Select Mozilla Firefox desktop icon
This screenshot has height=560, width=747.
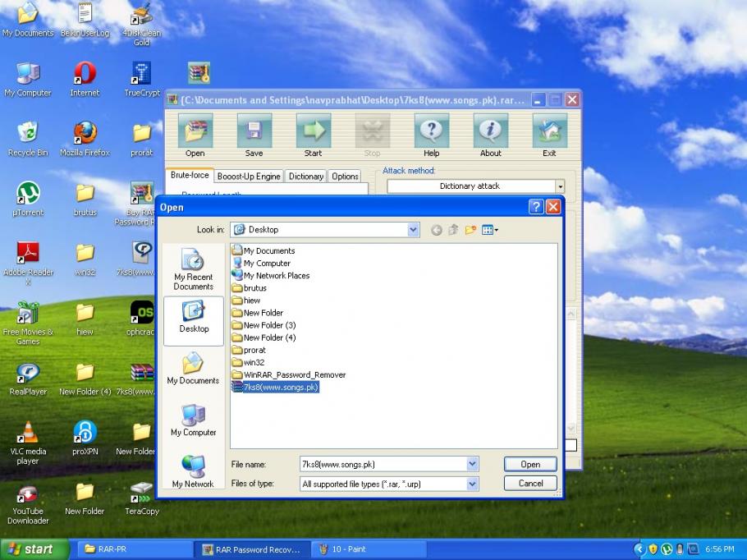coord(85,139)
